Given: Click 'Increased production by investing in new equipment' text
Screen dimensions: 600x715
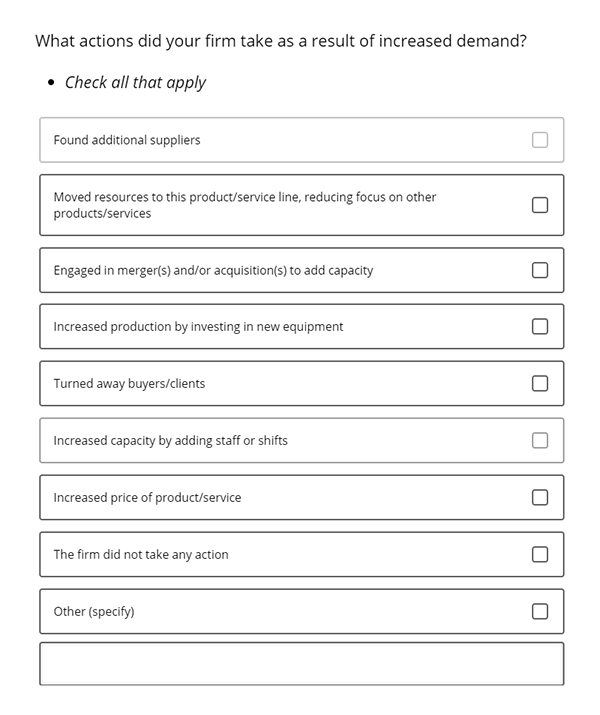Looking at the screenshot, I should pos(198,326).
